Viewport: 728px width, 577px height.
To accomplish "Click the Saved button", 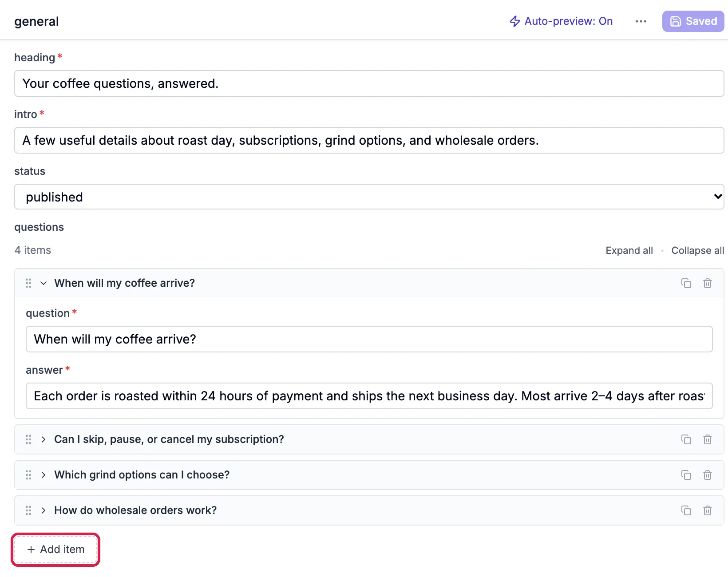I will click(693, 21).
